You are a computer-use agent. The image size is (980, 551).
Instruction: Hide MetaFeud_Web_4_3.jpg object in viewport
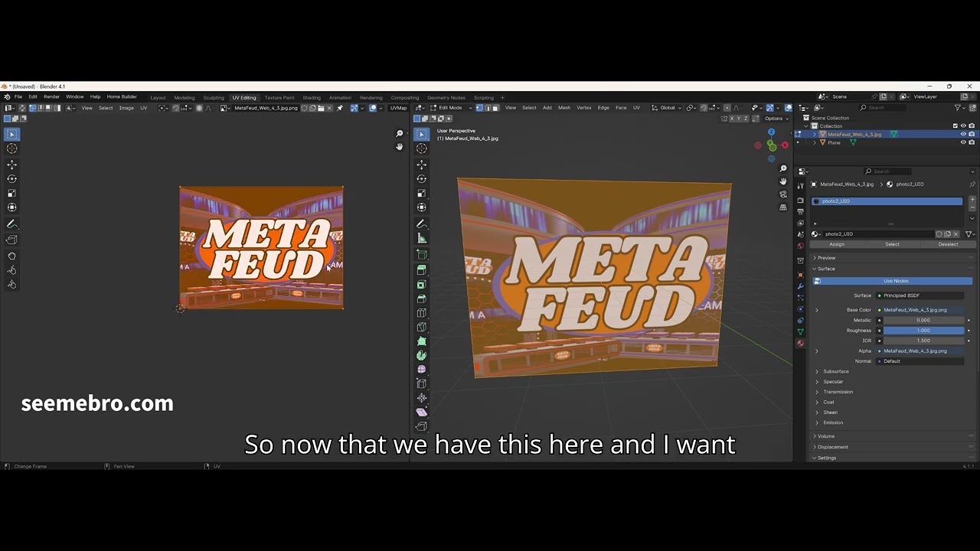click(x=963, y=134)
